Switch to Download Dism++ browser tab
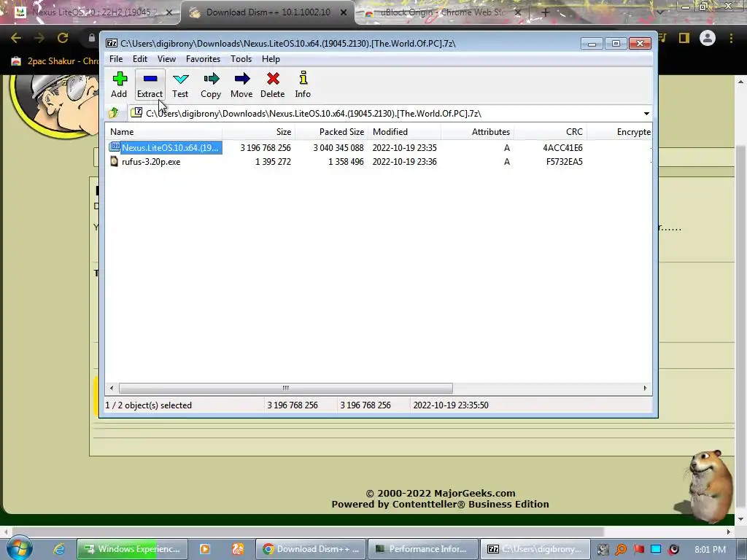The image size is (747, 560). (268, 12)
